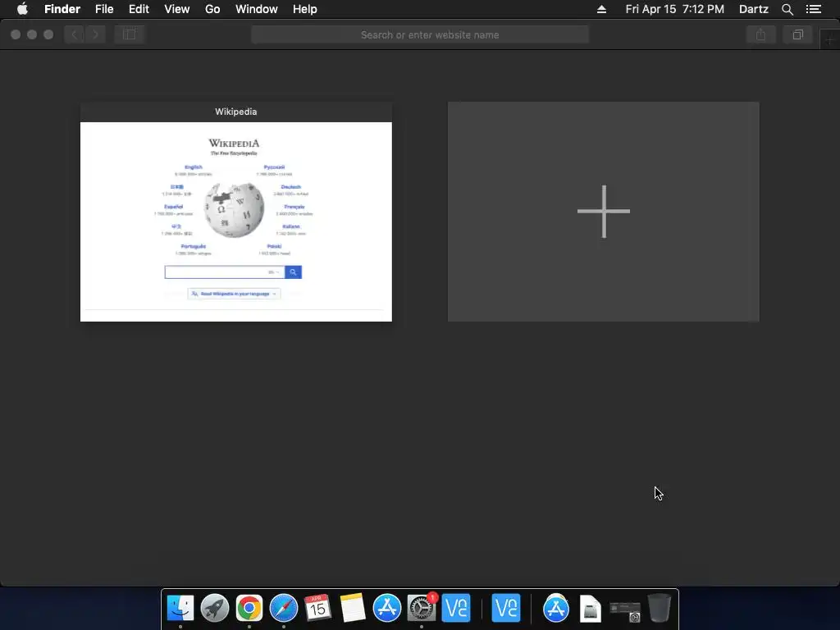Screen dimensions: 840x630
Task: Go forward with the Safari forward arrow
Action: 95,34
